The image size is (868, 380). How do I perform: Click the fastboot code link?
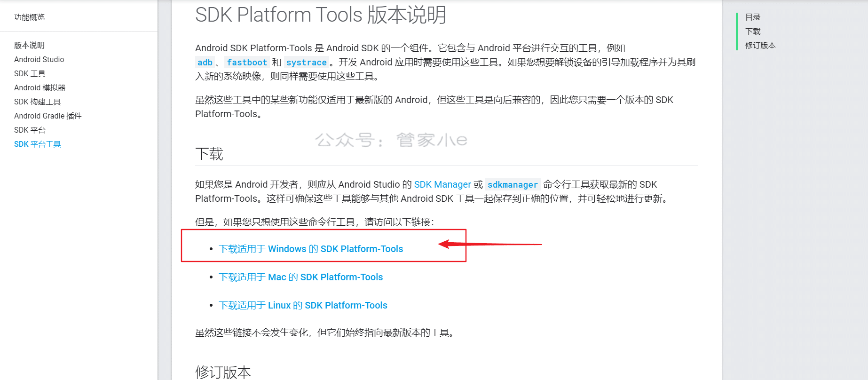pos(247,63)
